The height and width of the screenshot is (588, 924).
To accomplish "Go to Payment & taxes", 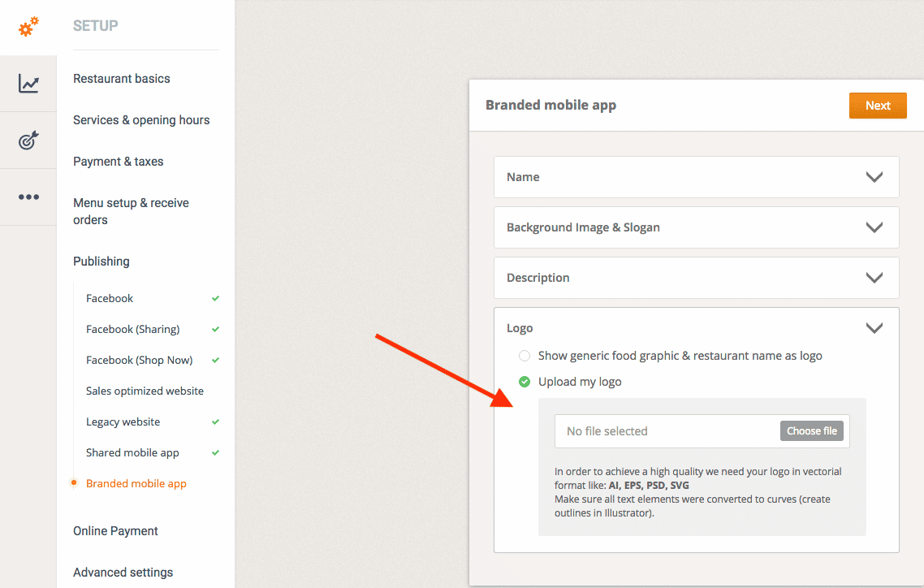I will pos(119,162).
